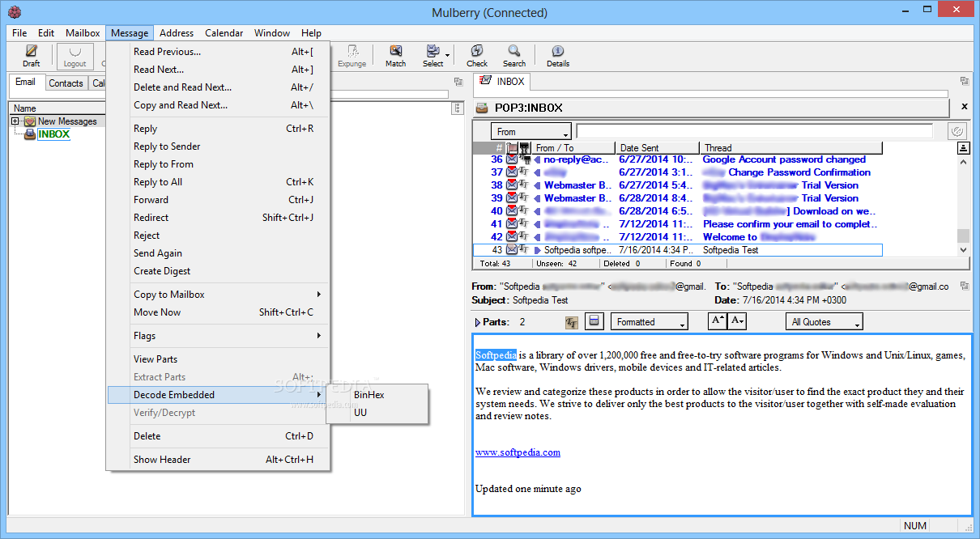Click the envelope icon on message 36
This screenshot has width=980, height=539.
(x=512, y=159)
